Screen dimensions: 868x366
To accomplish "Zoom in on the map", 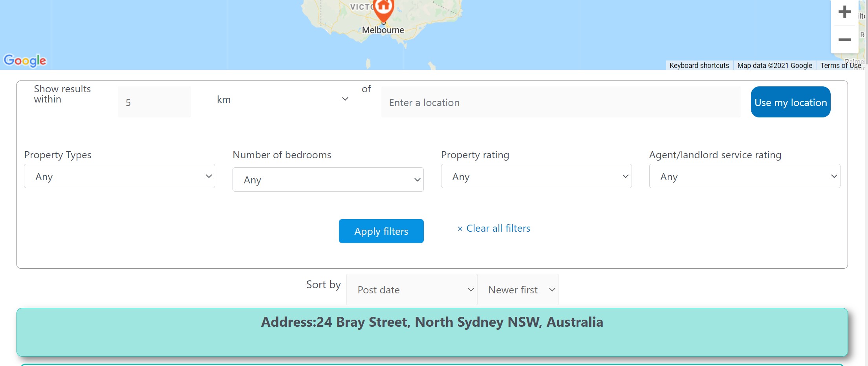I will (x=844, y=12).
